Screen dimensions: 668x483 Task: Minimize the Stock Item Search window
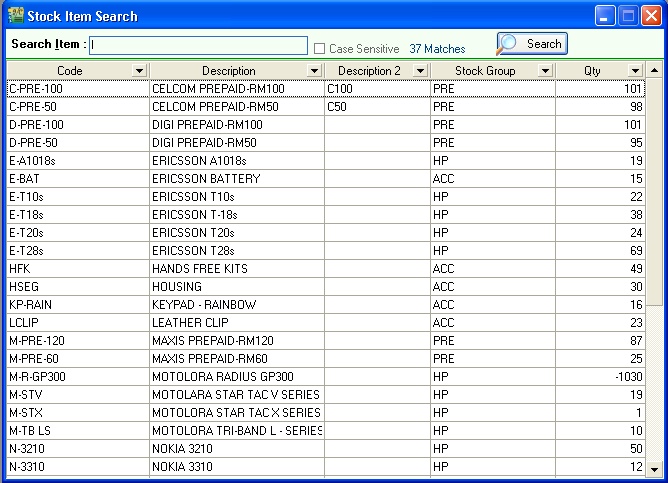605,16
